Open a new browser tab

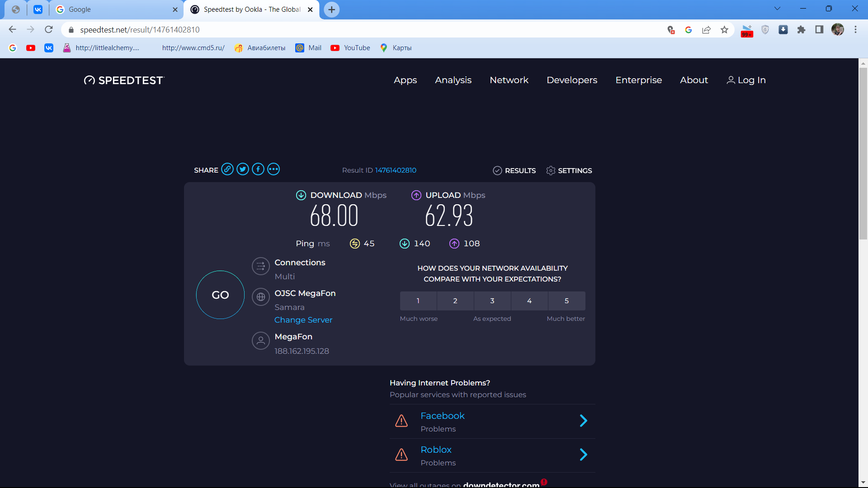pyautogui.click(x=331, y=9)
